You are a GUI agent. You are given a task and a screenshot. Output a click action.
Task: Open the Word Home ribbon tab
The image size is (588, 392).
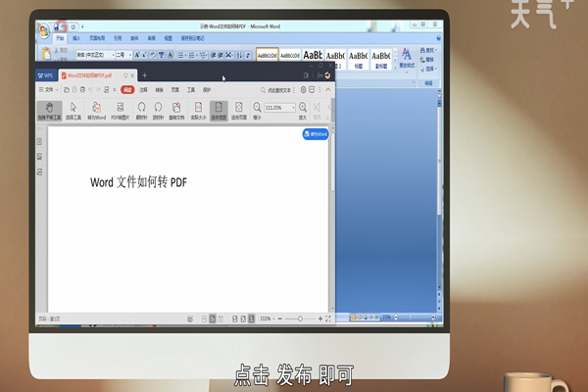tap(60, 38)
